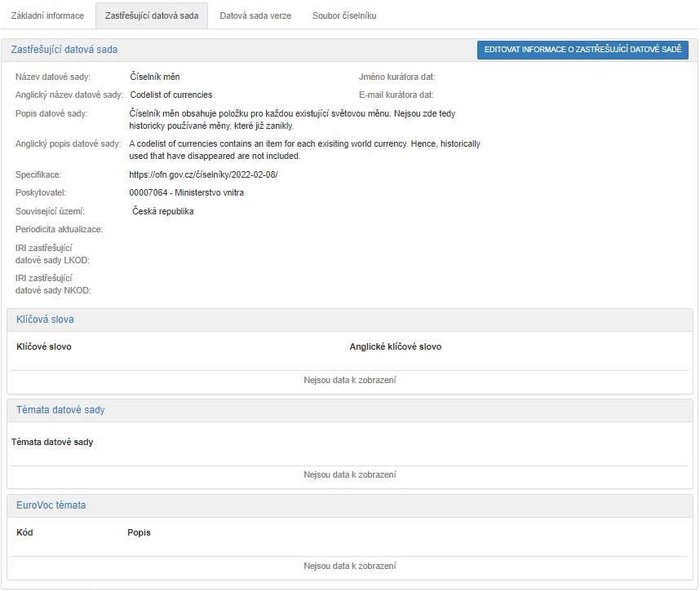Click the blue Témata datové sady panel heading
This screenshot has height=591, width=700.
60,410
